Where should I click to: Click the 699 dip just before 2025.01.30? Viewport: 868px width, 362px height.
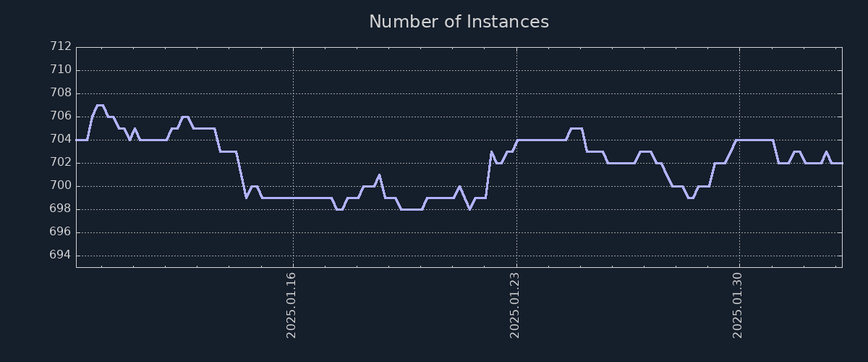point(691,198)
